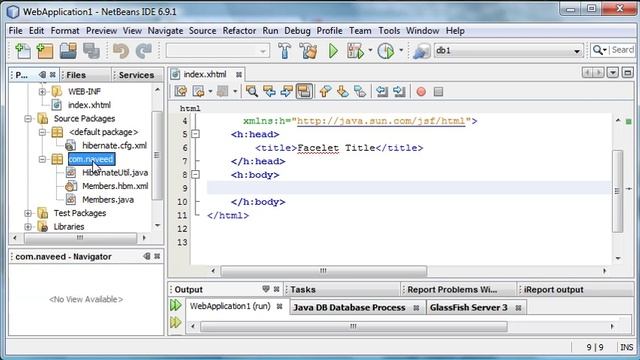Viewport: 640px width, 360px height.
Task: Click the editor Find Selection magnifier icon
Action: [251, 91]
